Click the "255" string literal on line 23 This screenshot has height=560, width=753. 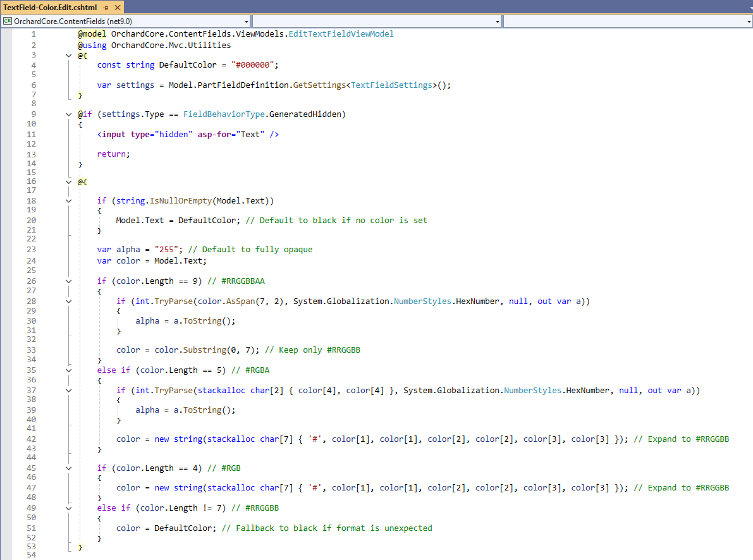coord(166,249)
